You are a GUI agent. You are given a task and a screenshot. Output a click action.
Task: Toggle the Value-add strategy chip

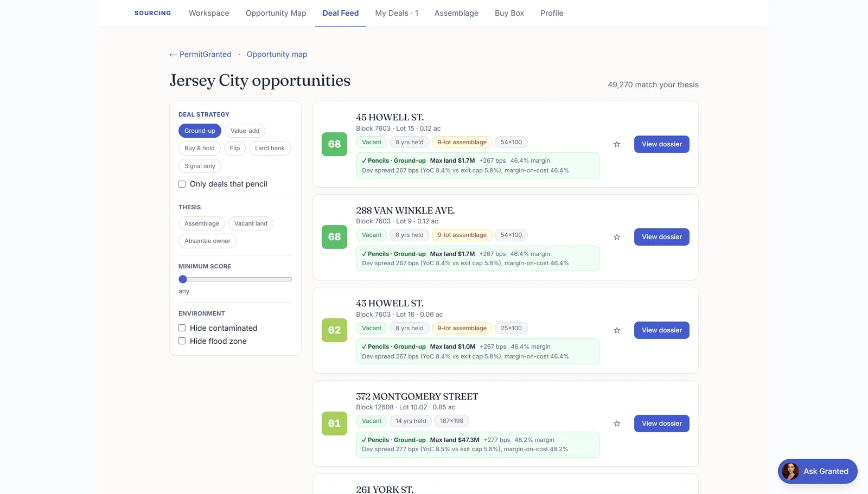(x=245, y=131)
